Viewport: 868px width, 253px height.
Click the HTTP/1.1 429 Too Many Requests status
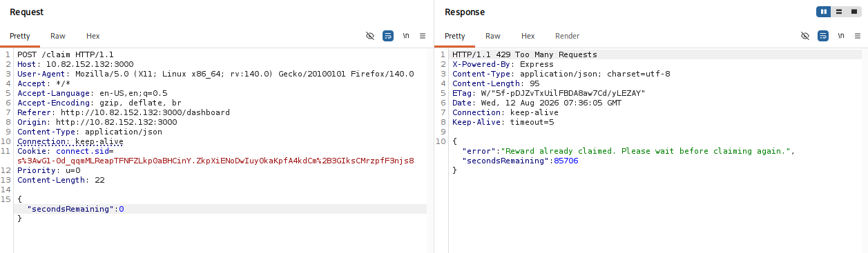pos(525,54)
